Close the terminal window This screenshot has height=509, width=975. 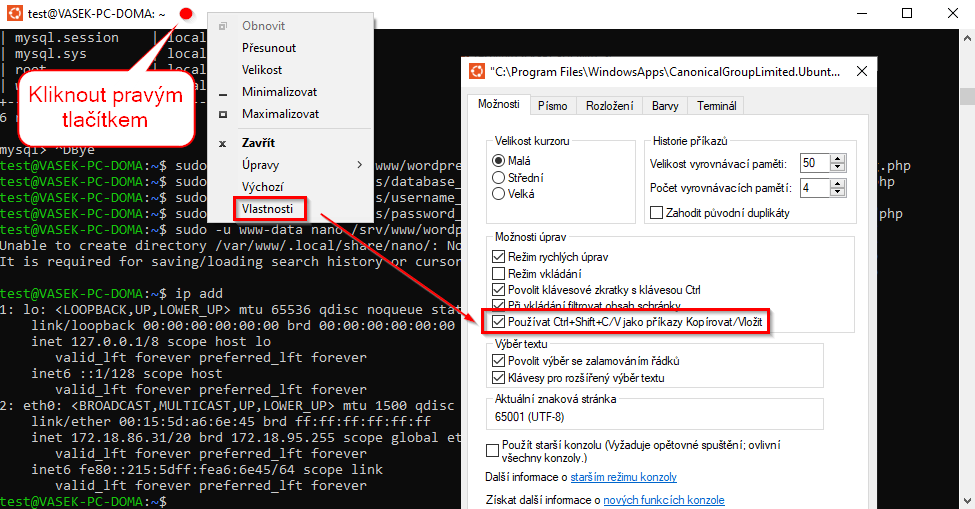tap(953, 13)
